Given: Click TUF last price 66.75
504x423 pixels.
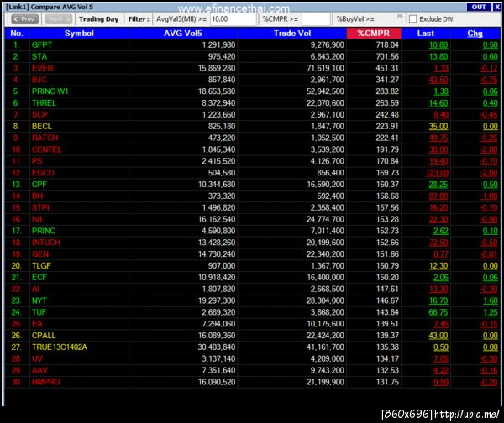Looking at the screenshot, I should (x=438, y=312).
